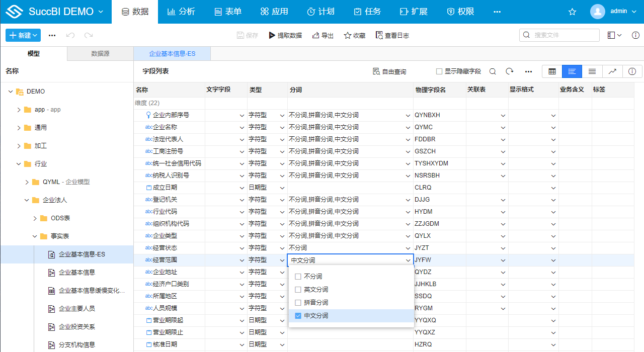Click the refresh icon in field list toolbar
The image size is (644, 352).
point(510,71)
